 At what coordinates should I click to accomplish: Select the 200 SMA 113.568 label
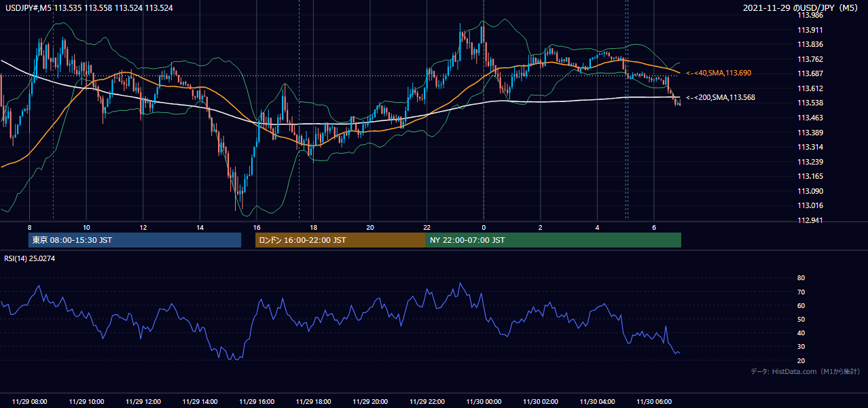[x=721, y=98]
